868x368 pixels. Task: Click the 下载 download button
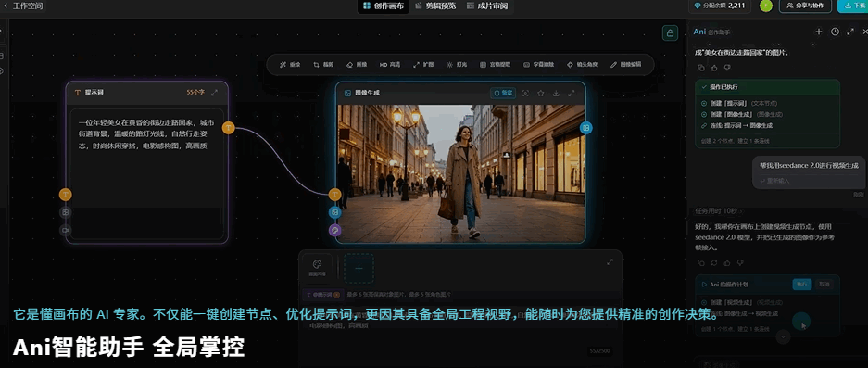[x=853, y=6]
